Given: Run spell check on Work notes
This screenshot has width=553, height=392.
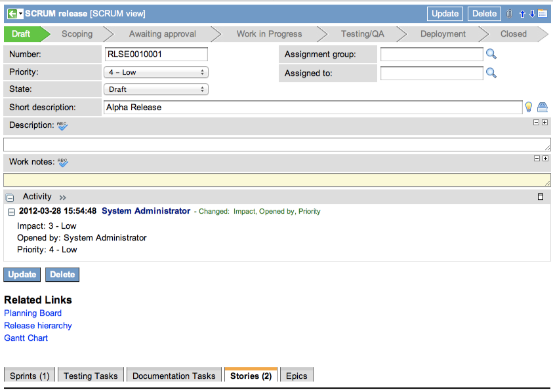Looking at the screenshot, I should 62,162.
